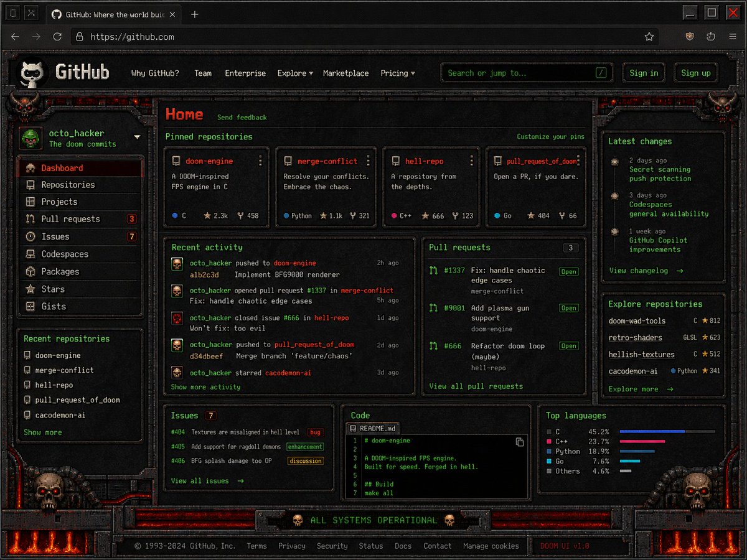
Task: Open doom-engine card kebab menu
Action: coord(260,161)
